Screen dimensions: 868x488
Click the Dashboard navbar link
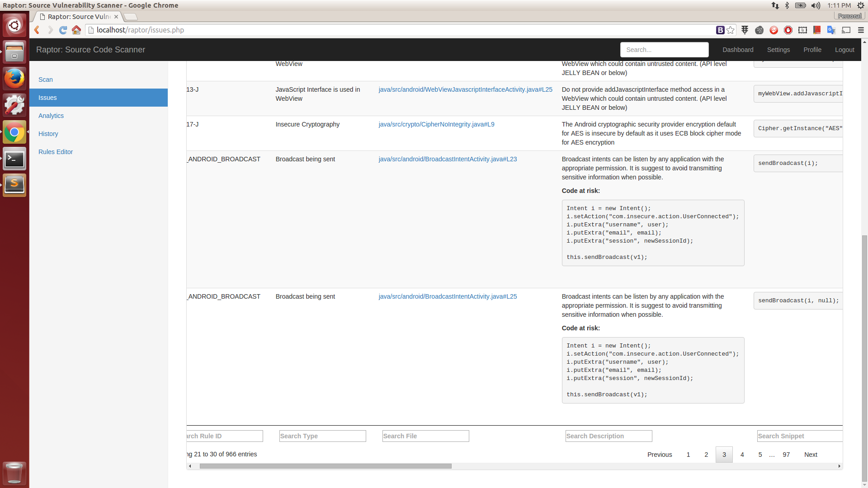click(x=738, y=50)
